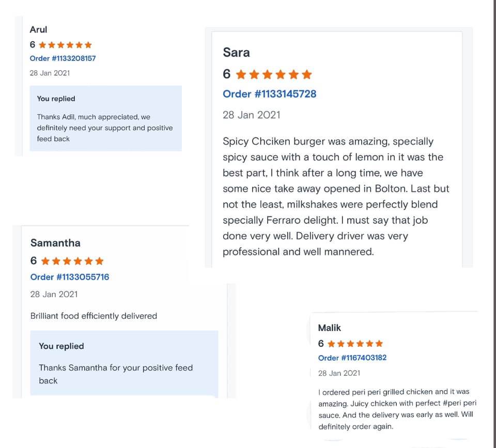The image size is (496, 448).
Task: Open Sara's Order #1133145728 link
Action: pyautogui.click(x=269, y=94)
